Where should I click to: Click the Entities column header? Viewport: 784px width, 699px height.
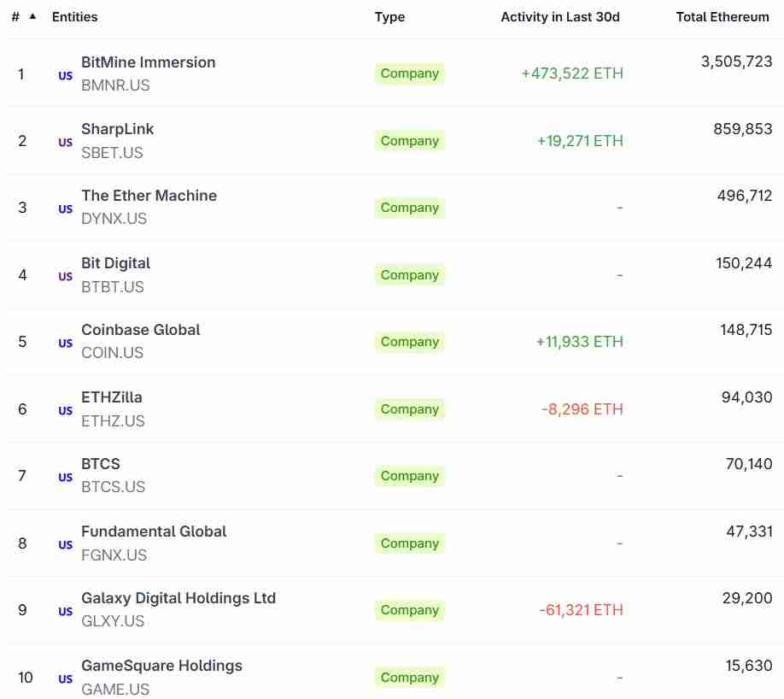click(x=76, y=16)
